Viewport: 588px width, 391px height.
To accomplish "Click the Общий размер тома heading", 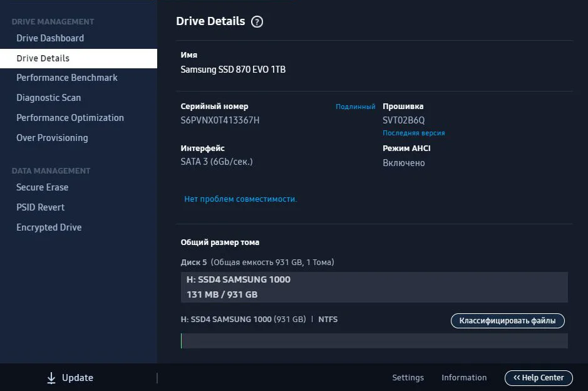I will pos(220,242).
